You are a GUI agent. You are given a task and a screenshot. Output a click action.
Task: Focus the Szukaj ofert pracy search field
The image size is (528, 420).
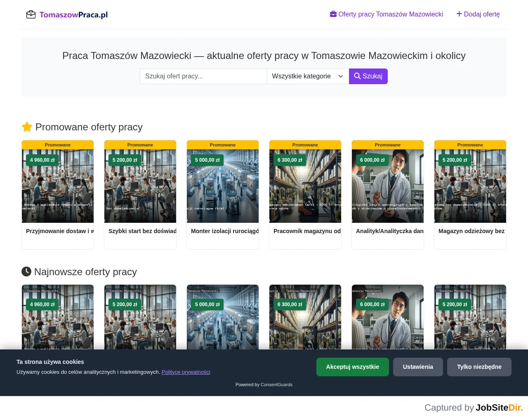pos(203,76)
